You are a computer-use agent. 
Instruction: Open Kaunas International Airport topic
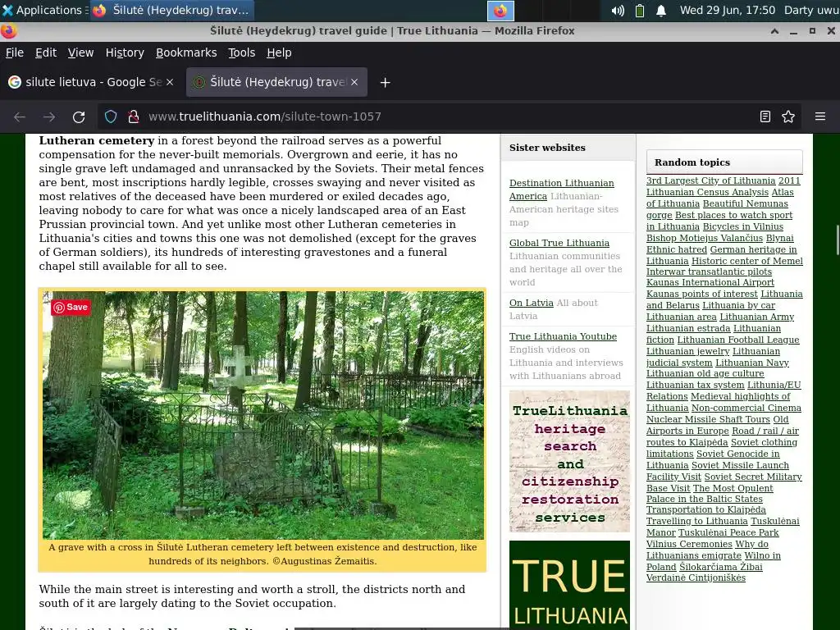pos(710,282)
